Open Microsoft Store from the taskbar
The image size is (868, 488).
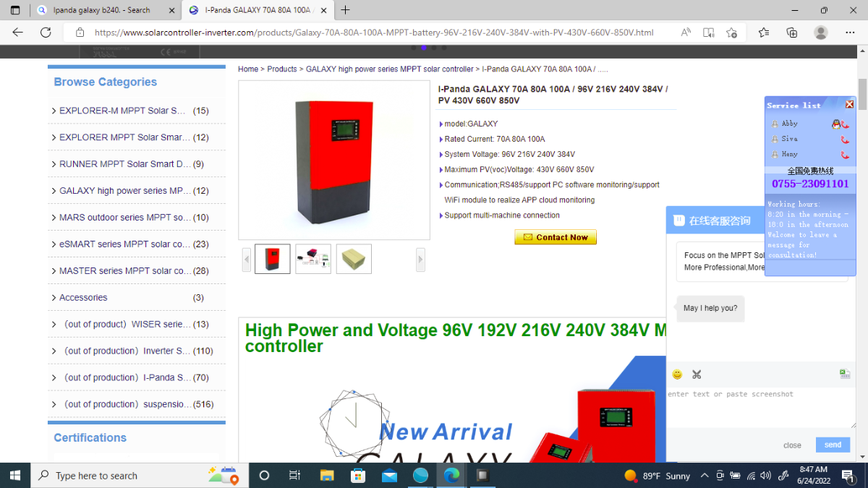click(358, 475)
